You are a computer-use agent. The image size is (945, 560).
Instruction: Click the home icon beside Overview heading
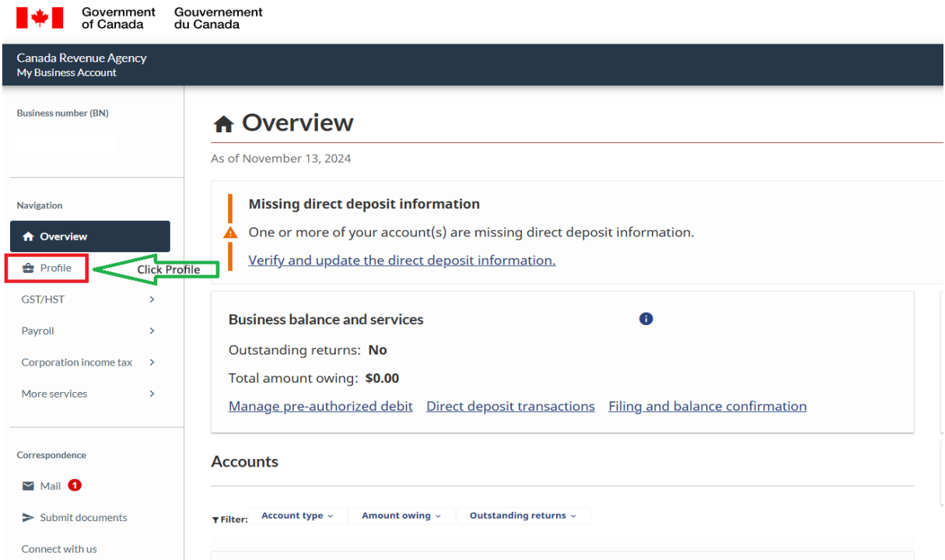pyautogui.click(x=223, y=124)
